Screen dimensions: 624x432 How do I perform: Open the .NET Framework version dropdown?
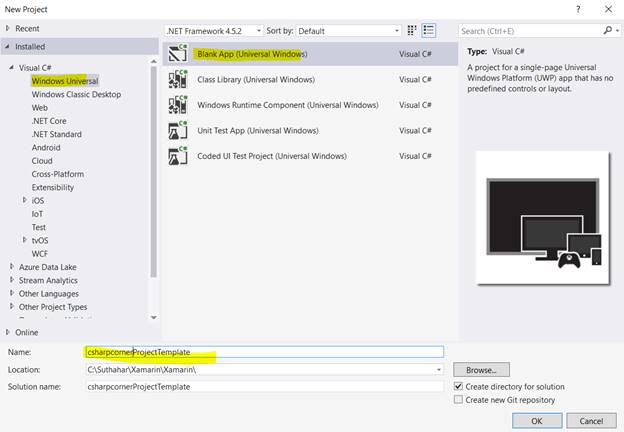click(214, 31)
